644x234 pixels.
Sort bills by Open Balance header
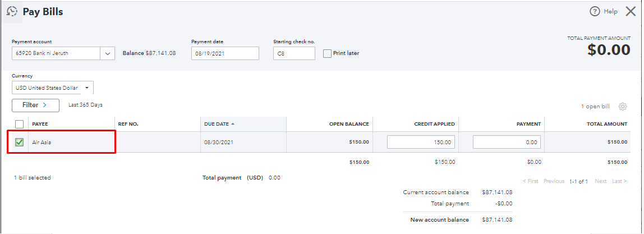[x=349, y=124]
